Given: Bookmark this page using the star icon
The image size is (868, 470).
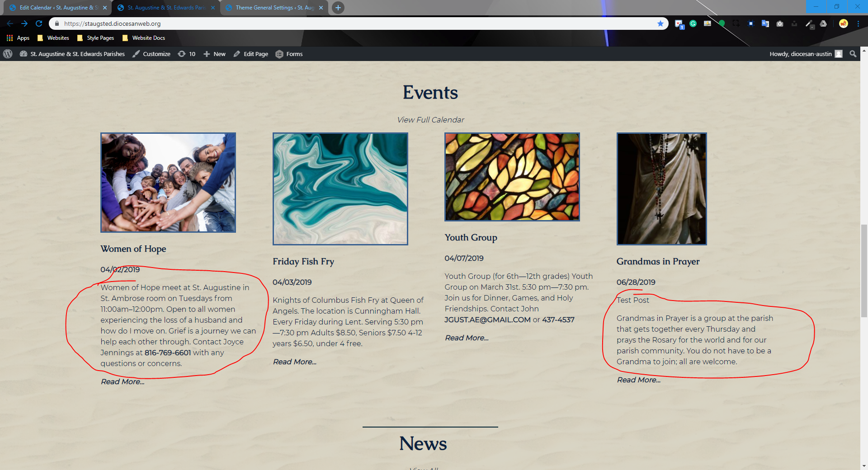Looking at the screenshot, I should (660, 23).
